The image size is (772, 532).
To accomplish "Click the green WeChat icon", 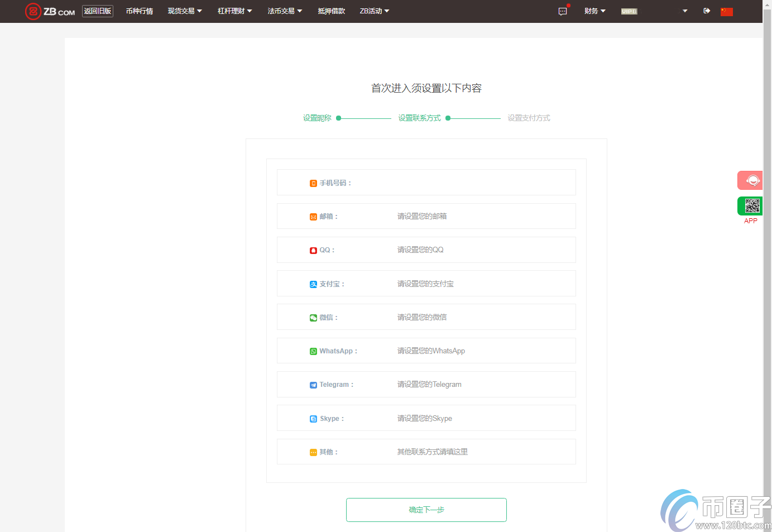I will coord(313,318).
